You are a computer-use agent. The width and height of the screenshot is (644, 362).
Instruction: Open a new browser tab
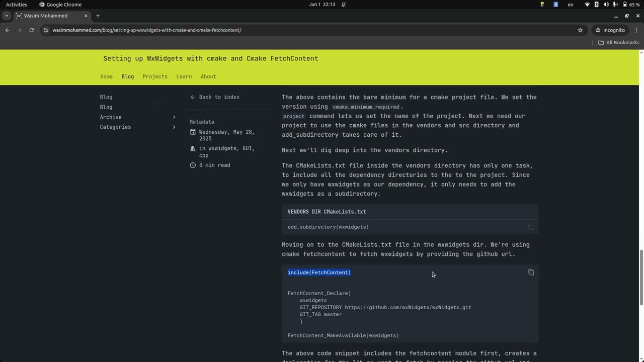coord(98,16)
